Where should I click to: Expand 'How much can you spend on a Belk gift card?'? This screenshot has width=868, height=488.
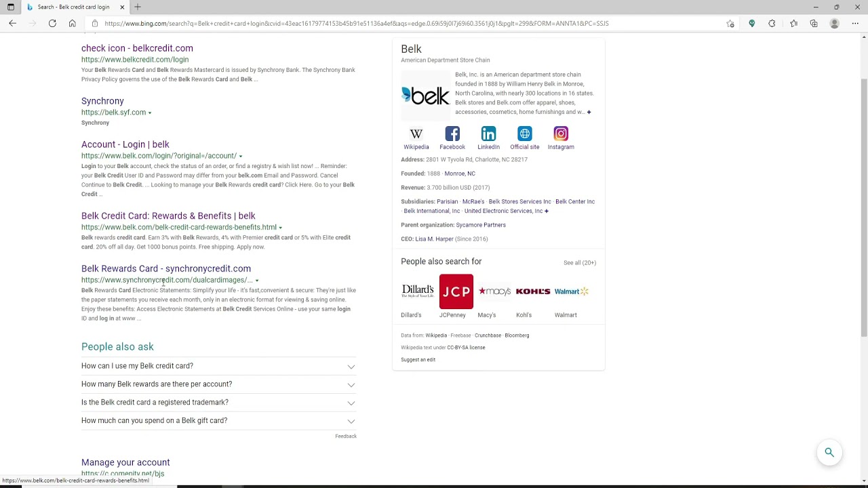coord(218,421)
